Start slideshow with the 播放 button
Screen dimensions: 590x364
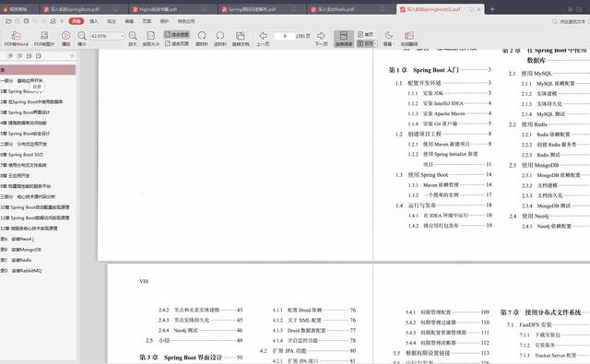tap(65, 39)
